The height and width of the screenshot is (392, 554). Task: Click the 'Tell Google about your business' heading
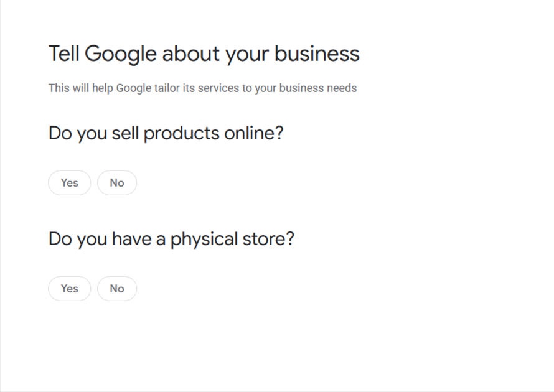click(204, 54)
